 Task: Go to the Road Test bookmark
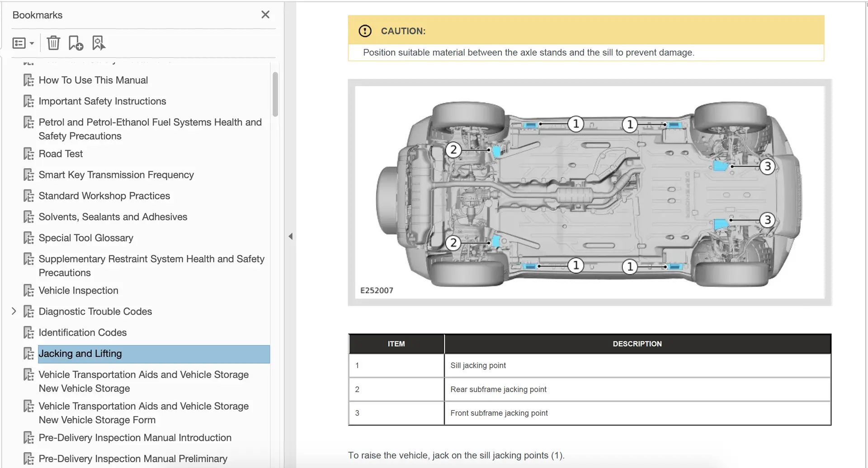61,154
